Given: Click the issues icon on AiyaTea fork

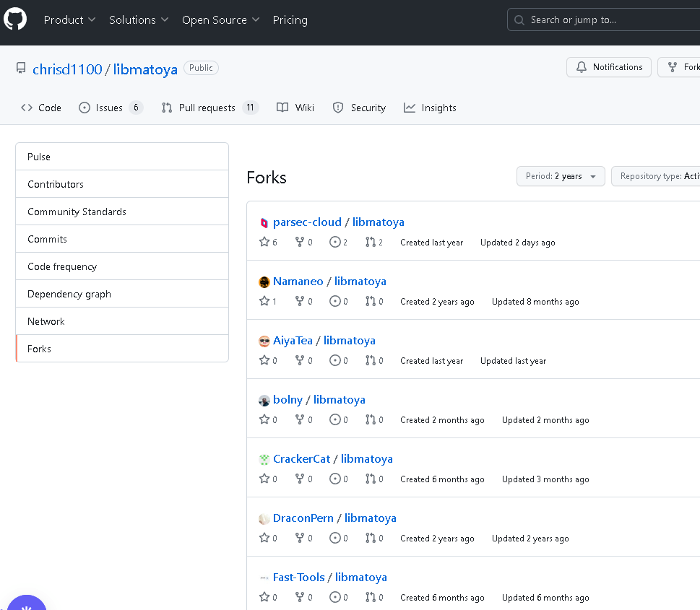Looking at the screenshot, I should [x=334, y=360].
